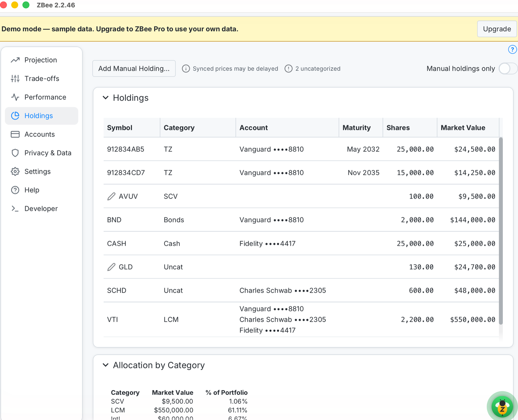Collapse the Allocation by Category chevron
Viewport: 518px width, 420px height.
[105, 365]
